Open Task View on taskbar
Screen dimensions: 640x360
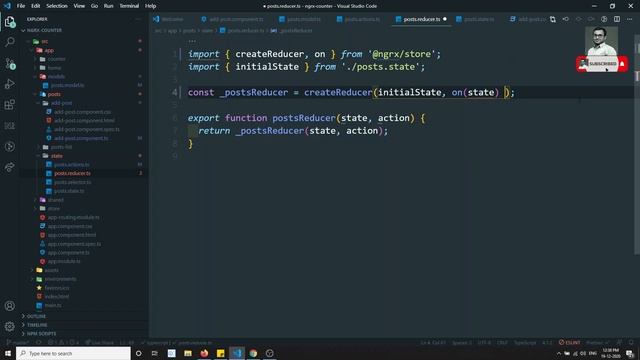155,353
